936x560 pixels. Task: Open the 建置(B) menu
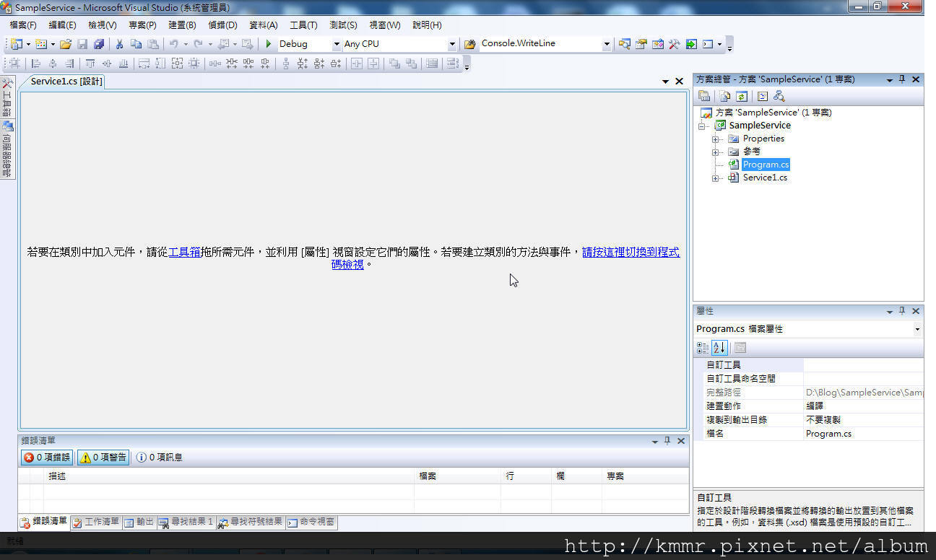(182, 25)
